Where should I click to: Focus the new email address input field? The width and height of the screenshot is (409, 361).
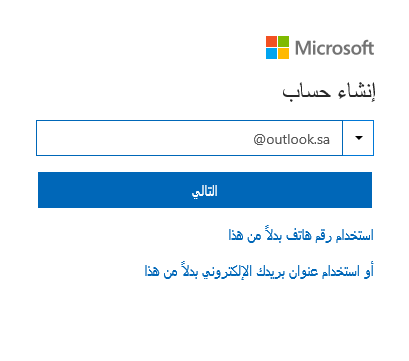[x=189, y=138]
